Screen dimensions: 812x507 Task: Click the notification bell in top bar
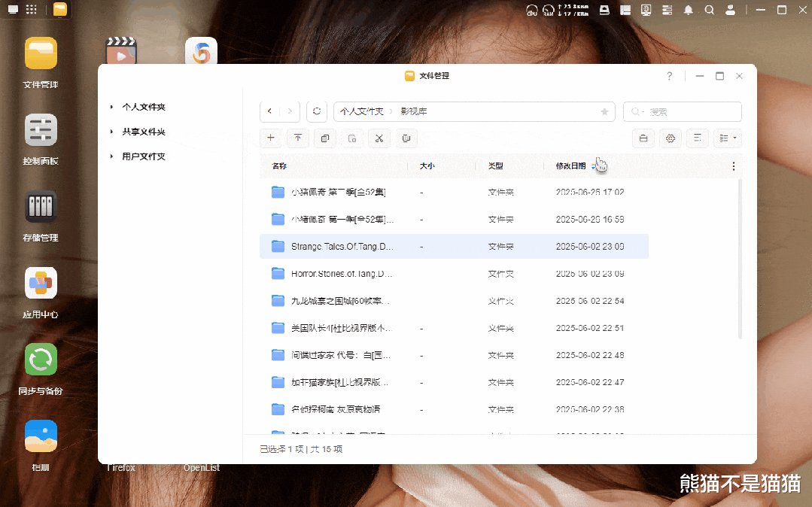(689, 10)
